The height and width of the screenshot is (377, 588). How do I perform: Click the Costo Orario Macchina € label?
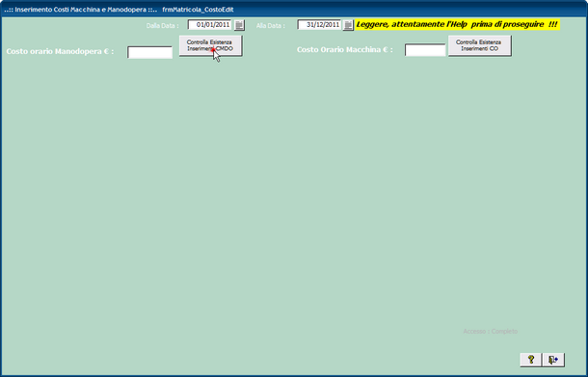(345, 49)
